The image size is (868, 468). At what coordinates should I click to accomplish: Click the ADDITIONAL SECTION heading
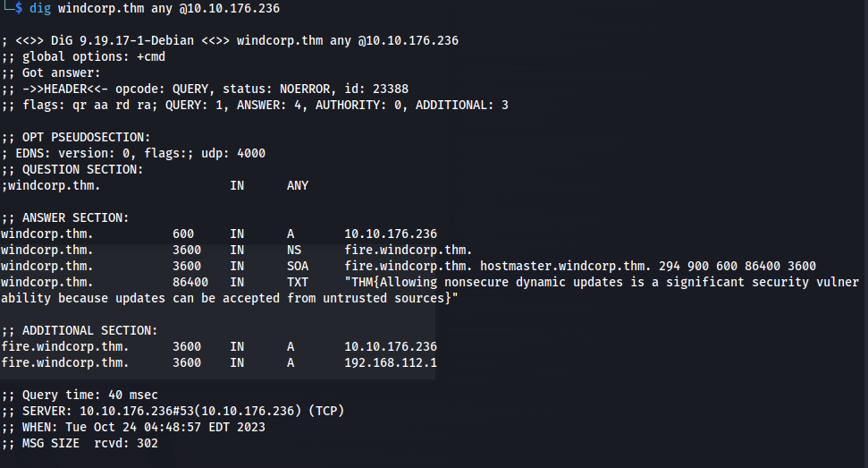[89, 330]
